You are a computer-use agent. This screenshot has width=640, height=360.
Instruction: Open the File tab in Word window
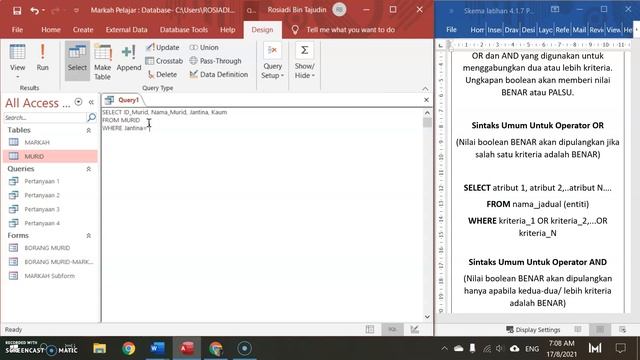pyautogui.click(x=451, y=30)
